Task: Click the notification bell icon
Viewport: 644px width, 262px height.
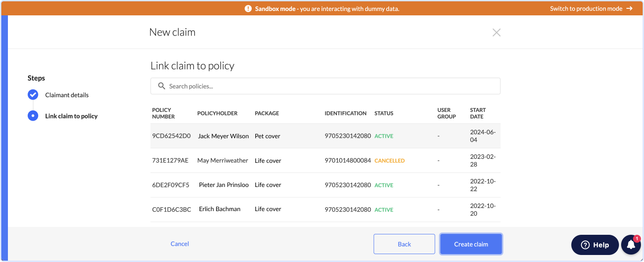Action: (631, 245)
